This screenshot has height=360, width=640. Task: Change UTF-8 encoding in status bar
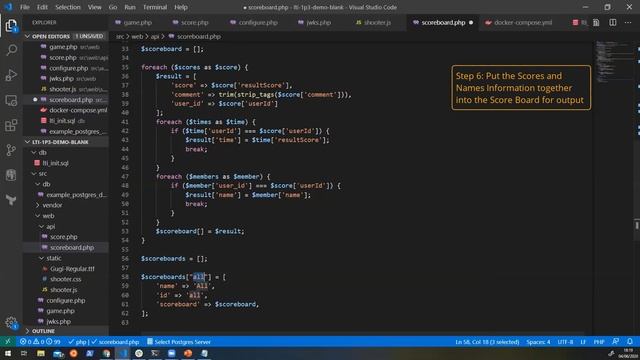[565, 342]
